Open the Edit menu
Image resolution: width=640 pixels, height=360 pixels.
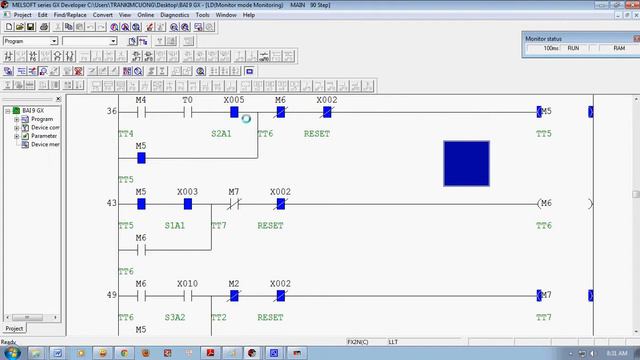point(42,15)
